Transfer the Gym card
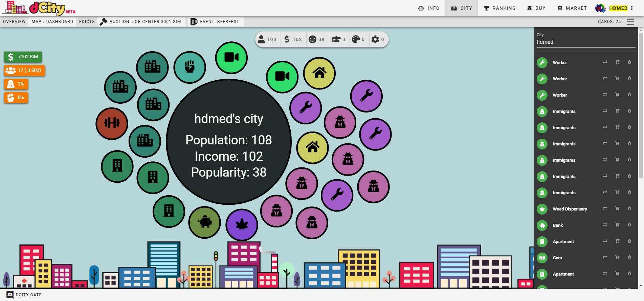Viewport: 644px width, 301px height. [605, 257]
